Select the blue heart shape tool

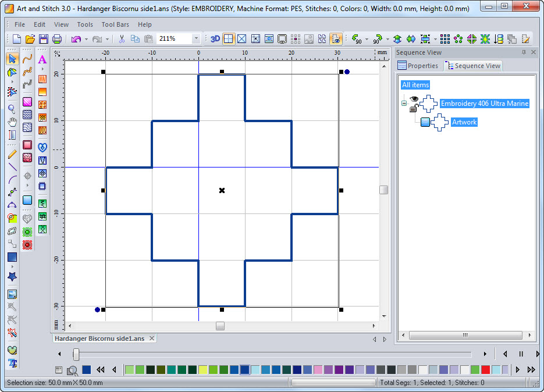click(42, 147)
